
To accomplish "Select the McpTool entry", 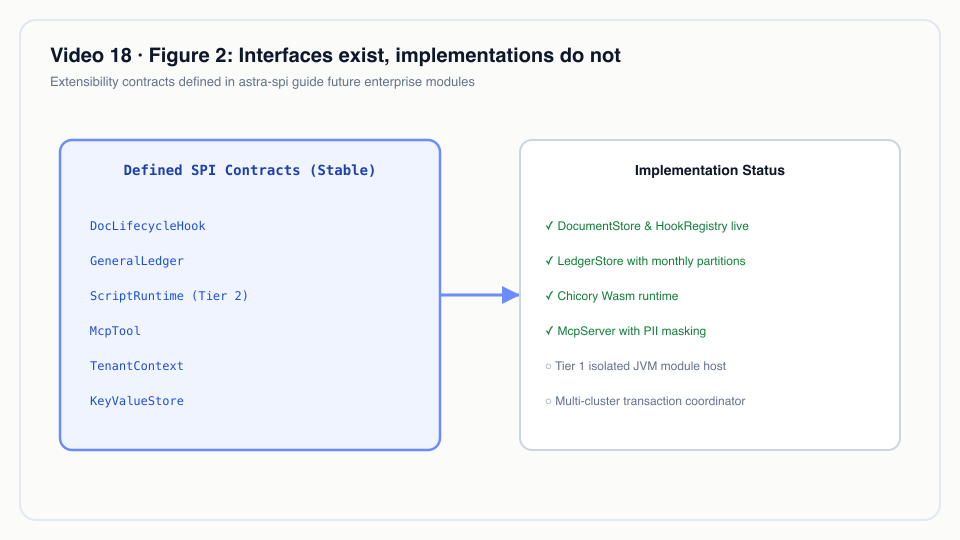I will pos(115,331).
